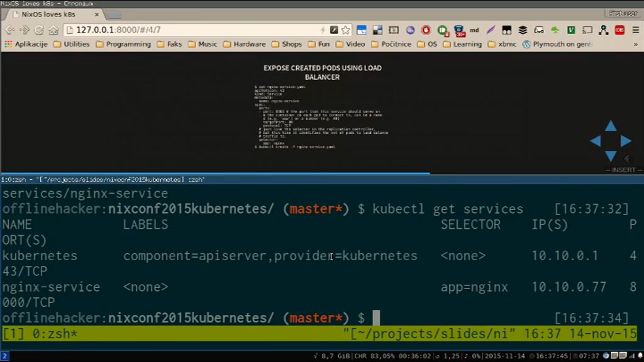
Task: Open the Music bookmark folder
Action: coord(203,44)
